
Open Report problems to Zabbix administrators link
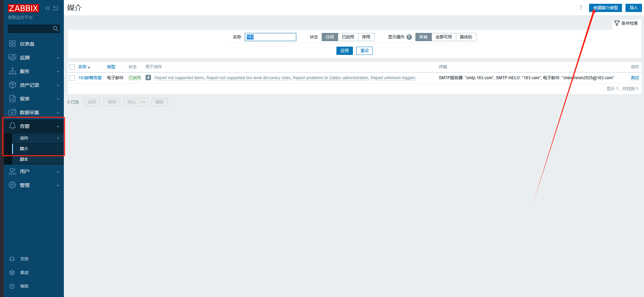pyautogui.click(x=331, y=78)
